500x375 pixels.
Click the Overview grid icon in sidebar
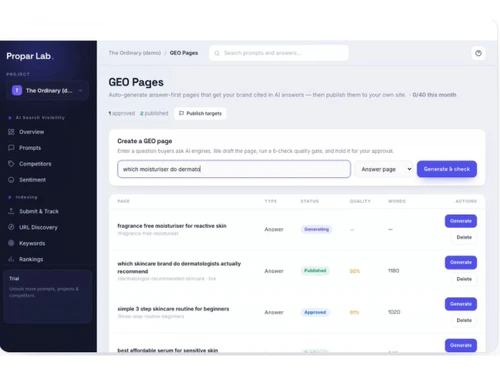click(11, 132)
